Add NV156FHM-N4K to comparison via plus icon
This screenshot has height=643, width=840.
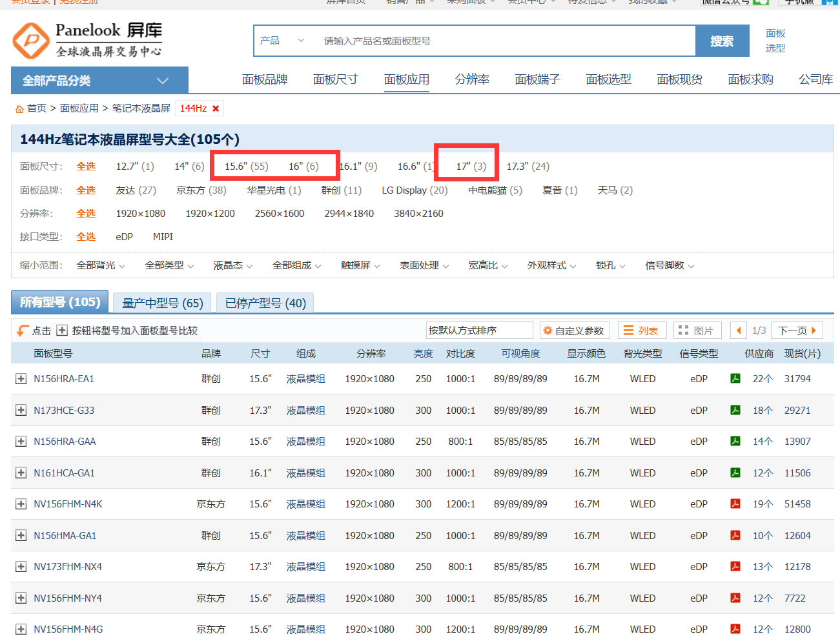[x=21, y=504]
